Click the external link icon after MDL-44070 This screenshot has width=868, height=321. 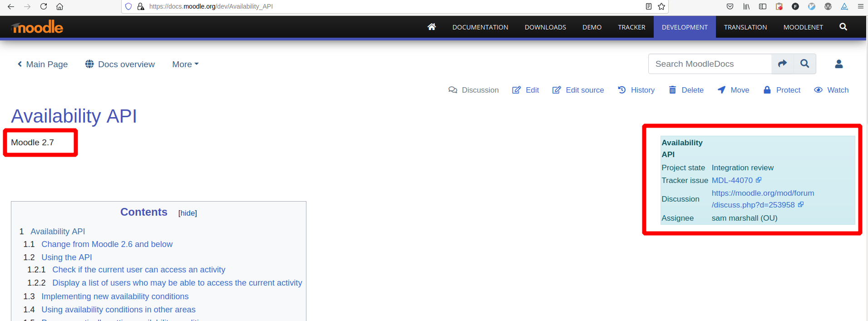(x=759, y=180)
